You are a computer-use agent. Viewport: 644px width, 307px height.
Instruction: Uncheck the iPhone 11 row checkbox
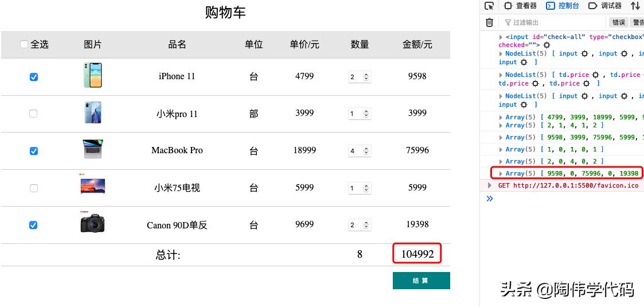(34, 77)
